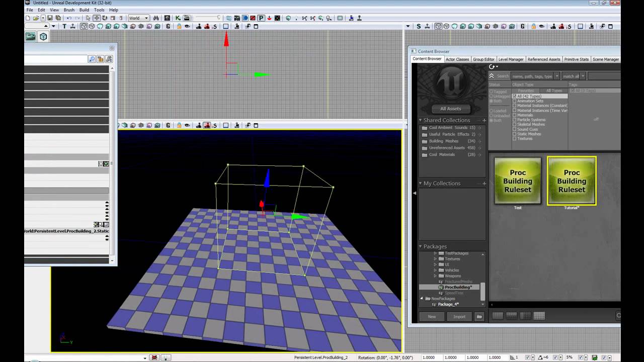Open the File menu
This screenshot has height=362, width=644.
pos(30,10)
